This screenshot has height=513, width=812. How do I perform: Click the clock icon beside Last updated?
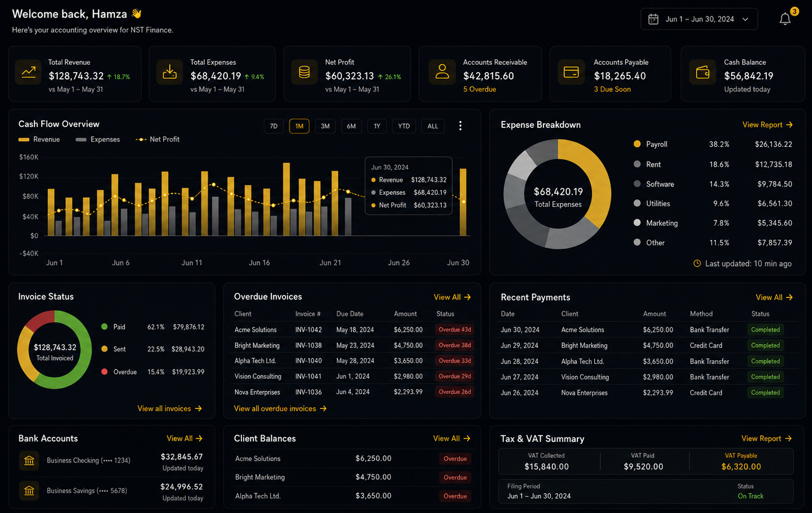pos(697,264)
